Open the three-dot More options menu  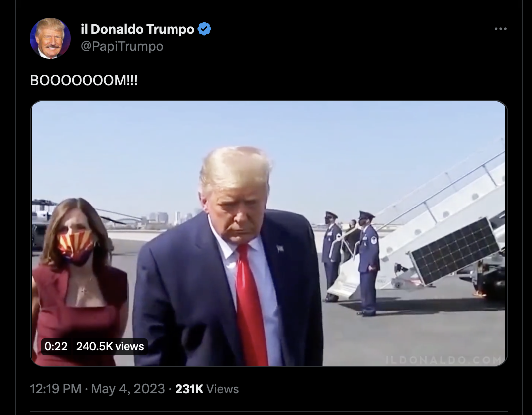501,29
